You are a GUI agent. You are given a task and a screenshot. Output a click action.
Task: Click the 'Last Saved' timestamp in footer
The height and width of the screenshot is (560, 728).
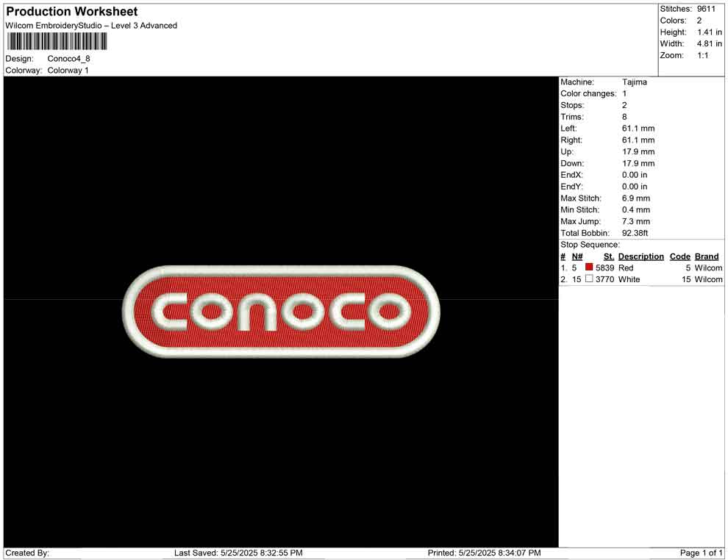click(239, 553)
